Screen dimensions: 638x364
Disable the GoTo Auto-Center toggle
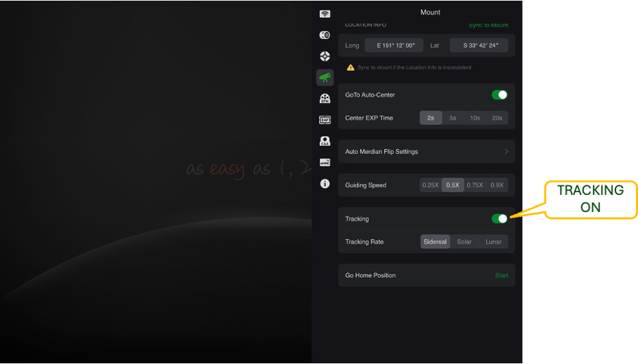coord(500,95)
